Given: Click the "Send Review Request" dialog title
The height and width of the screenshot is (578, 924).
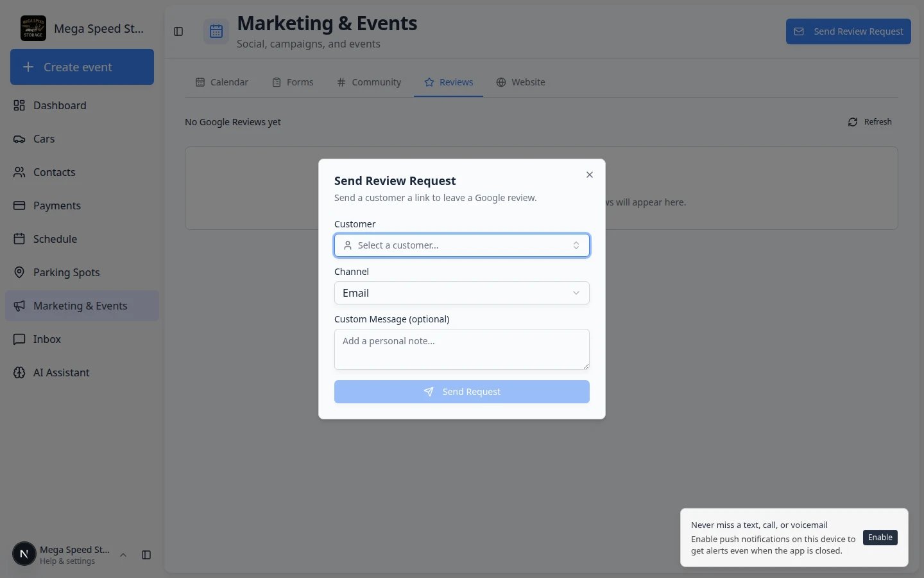Looking at the screenshot, I should pos(395,181).
